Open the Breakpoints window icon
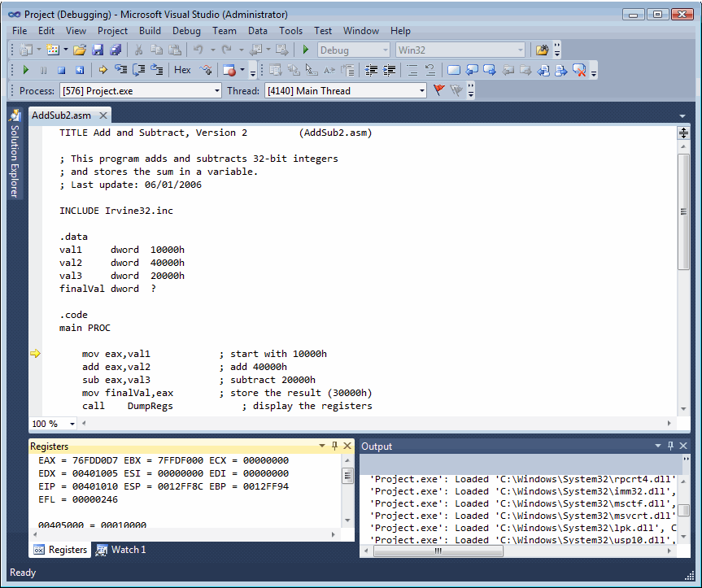 [x=229, y=70]
